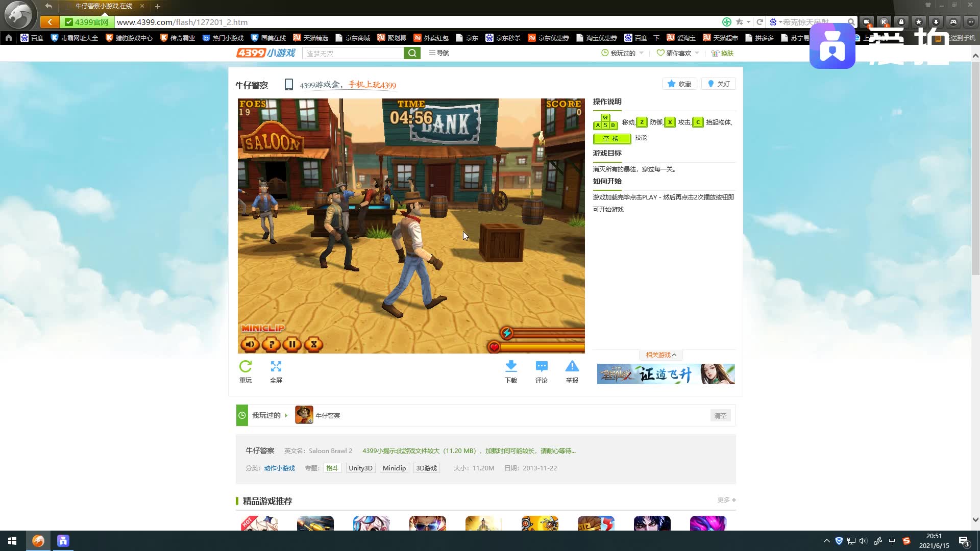Open game help question mark button

tap(271, 344)
